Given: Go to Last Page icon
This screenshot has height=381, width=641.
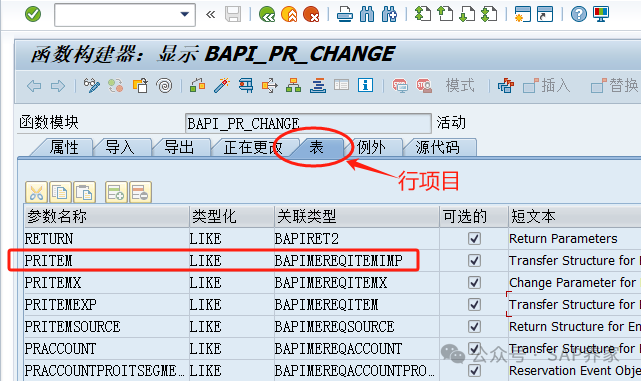Looking at the screenshot, I should 489,14.
